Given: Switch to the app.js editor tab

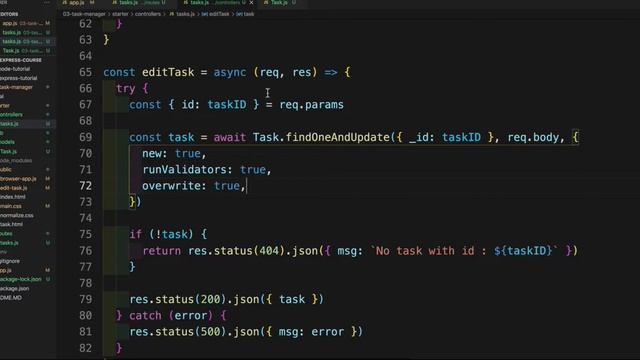Looking at the screenshot, I should click(78, 2).
